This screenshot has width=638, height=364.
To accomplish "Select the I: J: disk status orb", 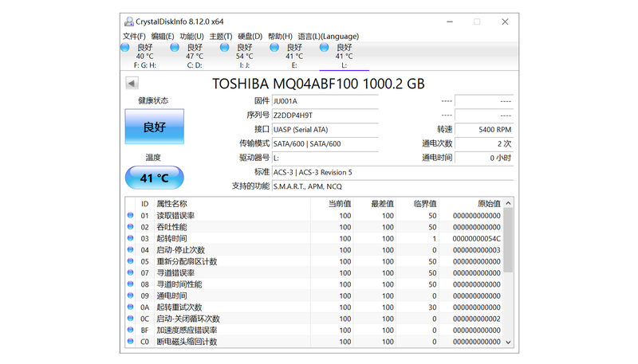I will click(225, 48).
